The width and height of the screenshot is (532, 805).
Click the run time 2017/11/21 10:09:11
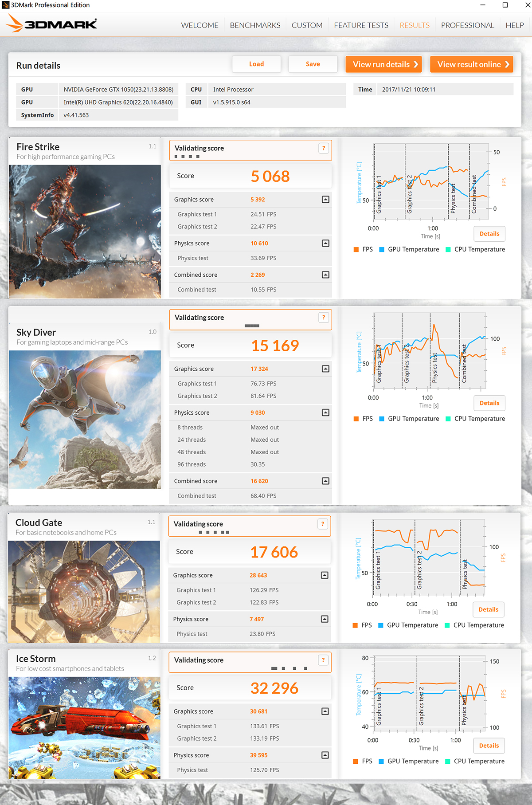409,90
